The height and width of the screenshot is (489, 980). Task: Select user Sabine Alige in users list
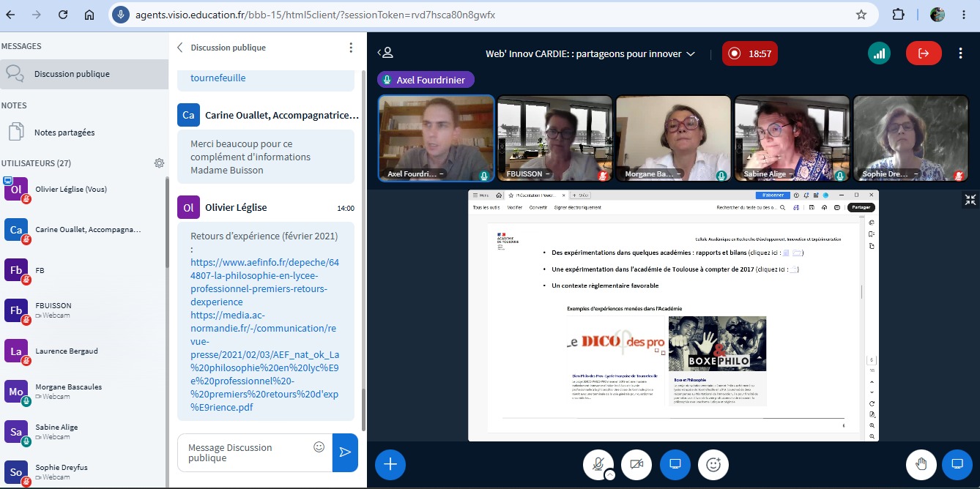(x=83, y=432)
